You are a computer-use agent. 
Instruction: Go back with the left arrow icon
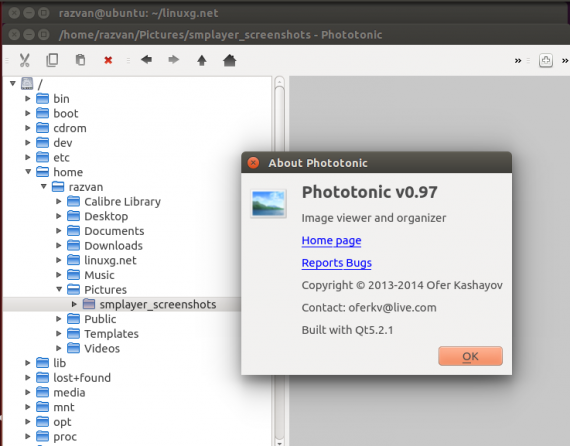coord(146,60)
